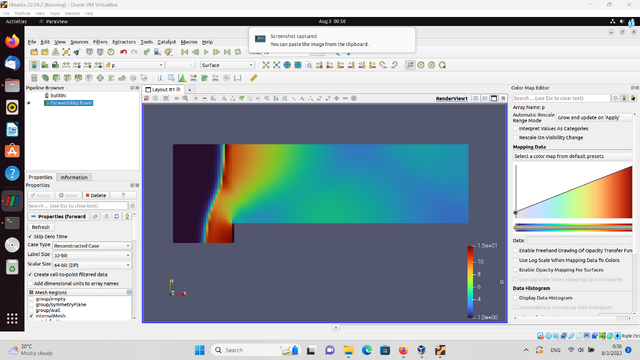Toggle Create cell-to-point filtered data checkbox
640x360 pixels.
point(30,275)
